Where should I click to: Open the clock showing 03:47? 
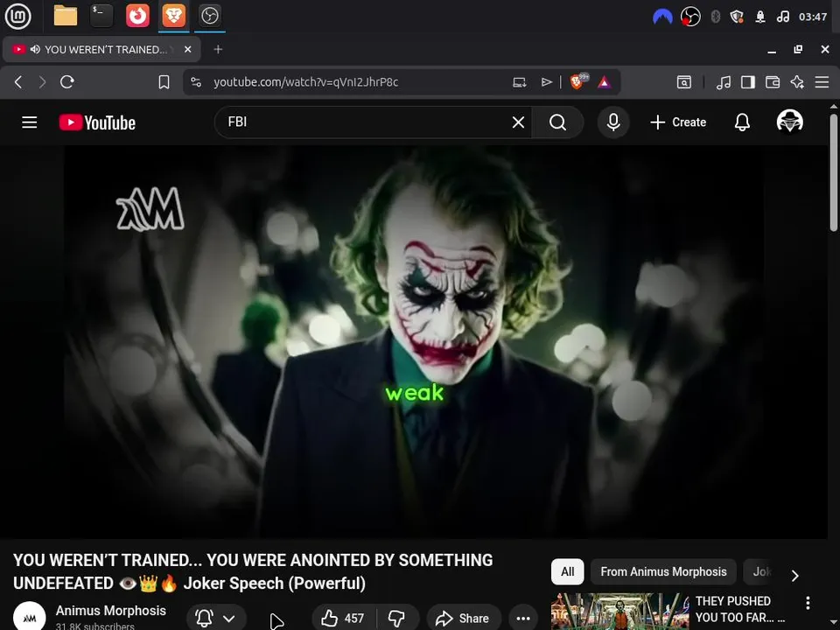pyautogui.click(x=813, y=17)
